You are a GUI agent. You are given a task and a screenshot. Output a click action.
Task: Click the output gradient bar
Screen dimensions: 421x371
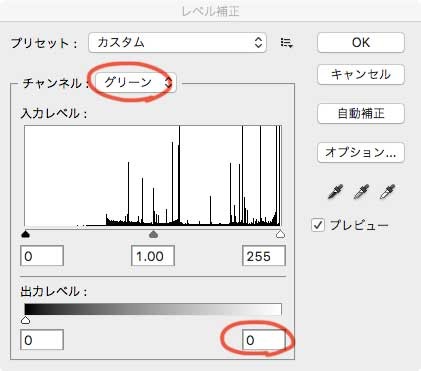pyautogui.click(x=153, y=309)
